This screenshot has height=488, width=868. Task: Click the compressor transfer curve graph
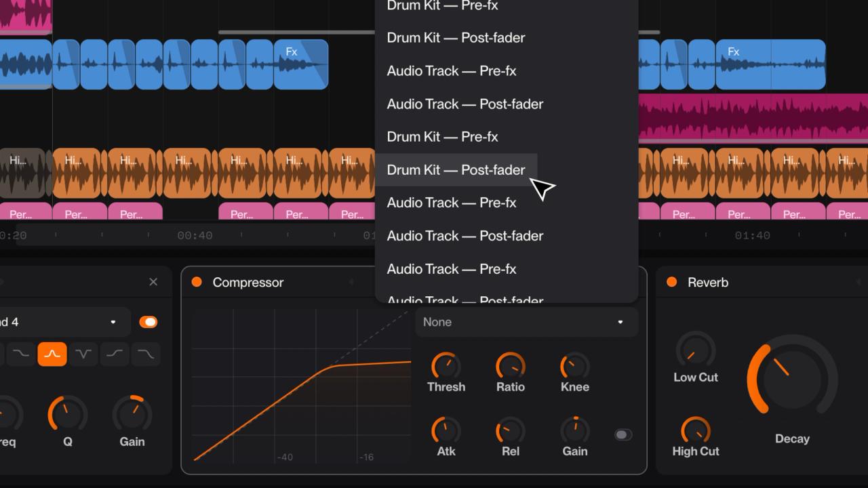click(x=301, y=386)
